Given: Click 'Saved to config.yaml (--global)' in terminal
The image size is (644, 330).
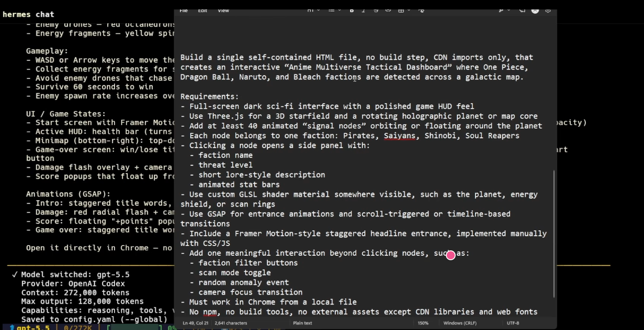Looking at the screenshot, I should tap(94, 319).
